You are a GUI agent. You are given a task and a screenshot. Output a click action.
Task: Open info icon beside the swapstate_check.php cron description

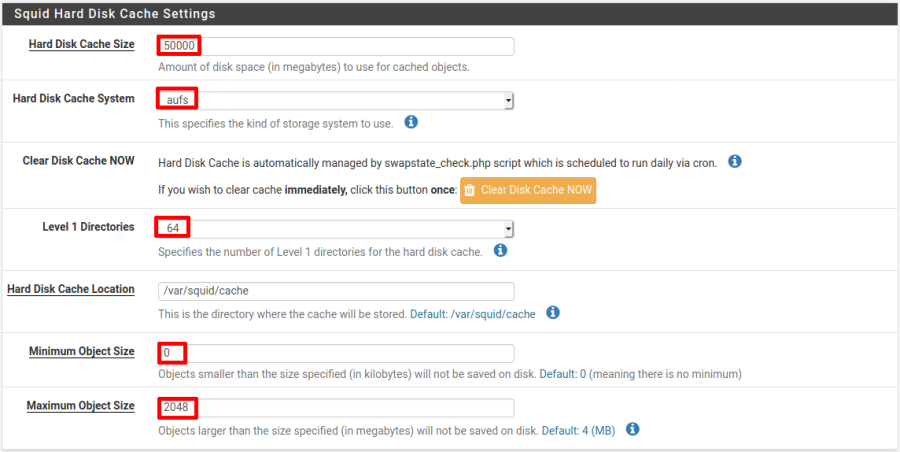click(735, 161)
